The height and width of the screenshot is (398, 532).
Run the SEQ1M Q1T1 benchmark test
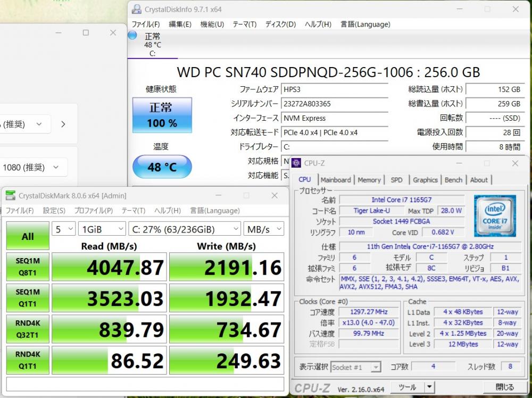click(x=28, y=298)
